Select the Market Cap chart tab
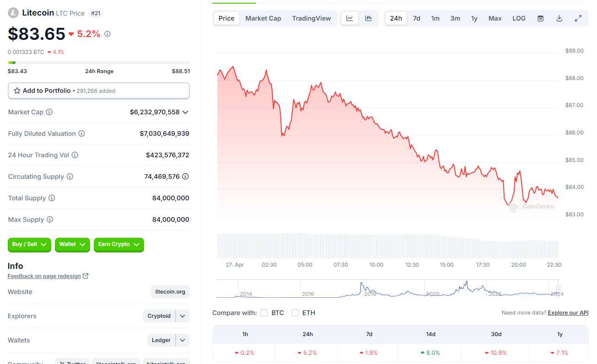Screen dimensions: 597x364 263,18
